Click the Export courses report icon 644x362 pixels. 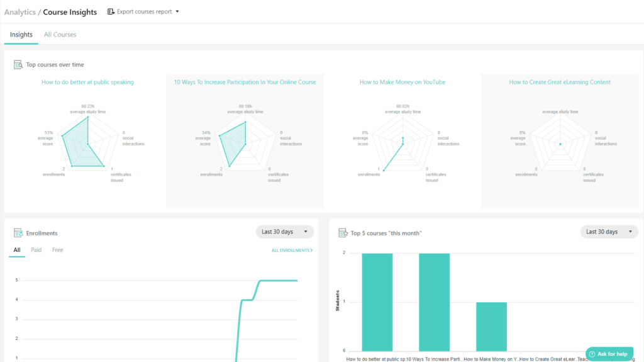coord(111,11)
